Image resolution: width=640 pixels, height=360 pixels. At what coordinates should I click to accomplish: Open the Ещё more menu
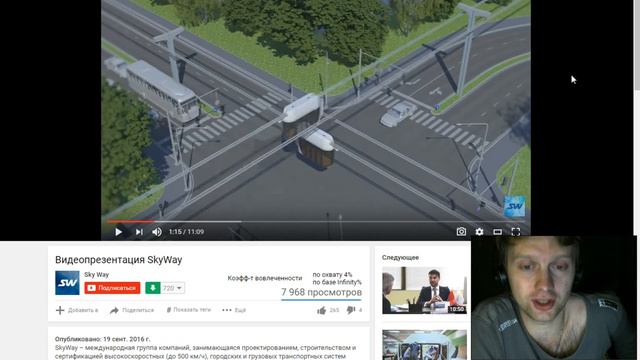[x=234, y=310]
